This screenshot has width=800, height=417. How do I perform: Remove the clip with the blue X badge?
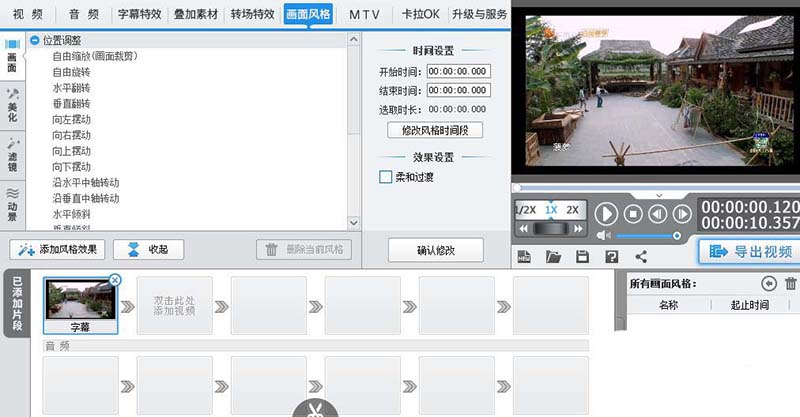pyautogui.click(x=114, y=280)
